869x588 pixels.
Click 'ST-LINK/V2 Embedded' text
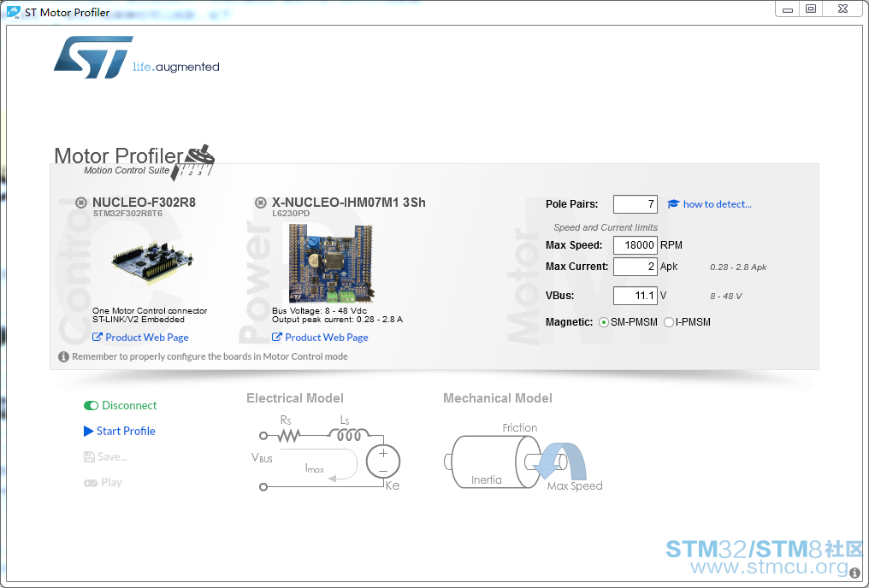tap(139, 320)
